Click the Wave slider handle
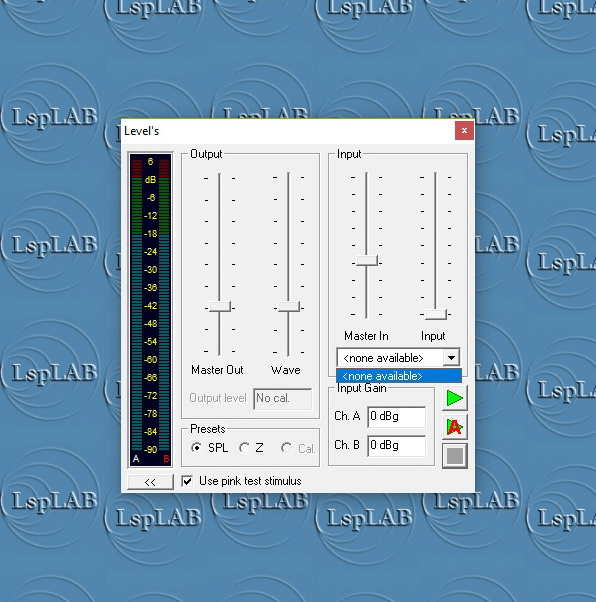The width and height of the screenshot is (596, 602). click(x=289, y=307)
